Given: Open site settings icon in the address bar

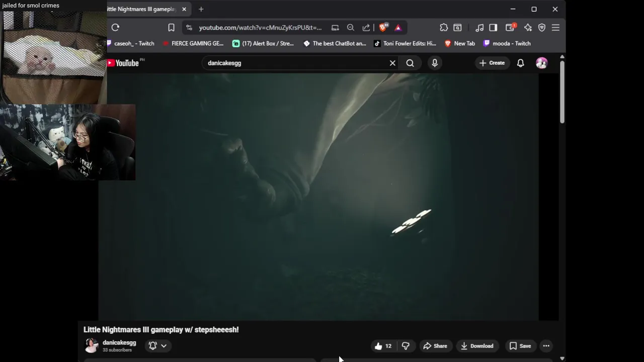Looking at the screenshot, I should tap(189, 28).
